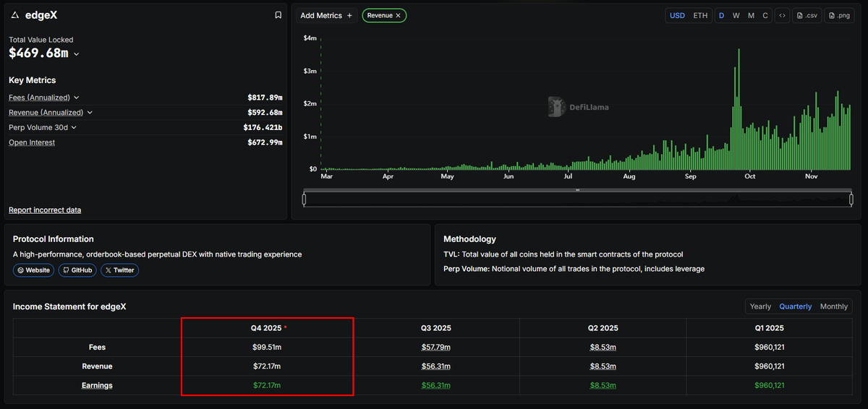Remove the Revenue metric chip
The image size is (868, 409).
pyautogui.click(x=398, y=15)
